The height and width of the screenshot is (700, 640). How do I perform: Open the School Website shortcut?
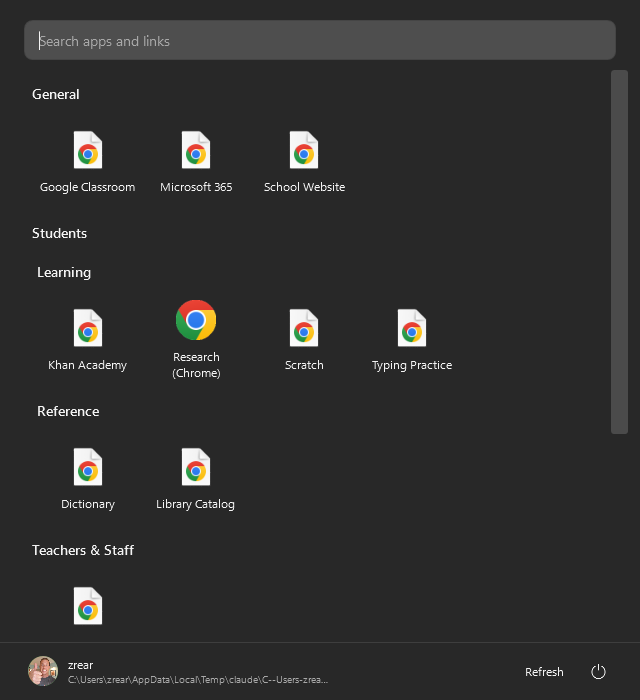(304, 162)
